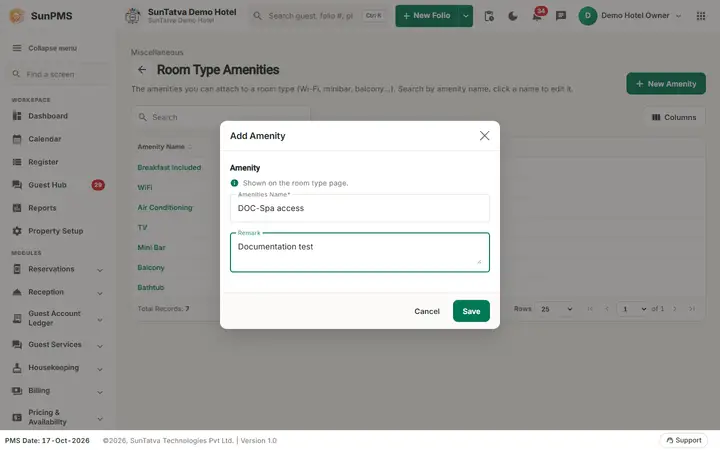The height and width of the screenshot is (450, 720).
Task: Click the Billing sidebar icon
Action: 17,391
